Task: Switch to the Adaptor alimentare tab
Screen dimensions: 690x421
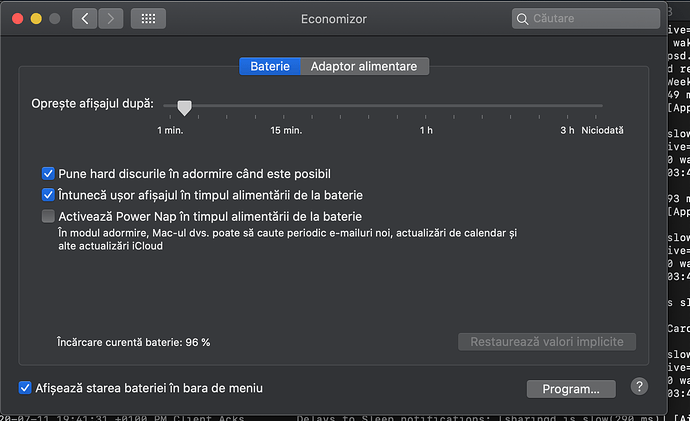Action: tap(365, 66)
